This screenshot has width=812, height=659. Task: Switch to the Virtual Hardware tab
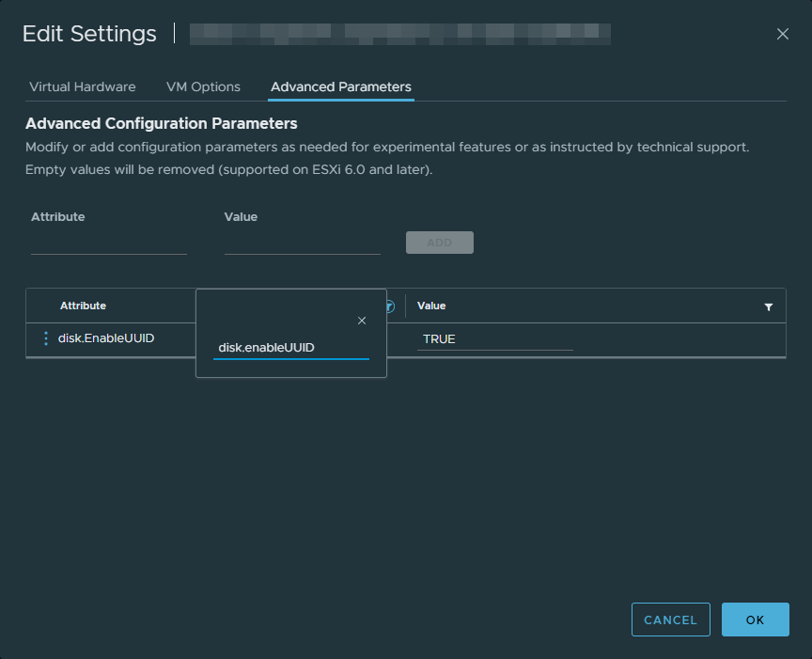click(x=83, y=86)
